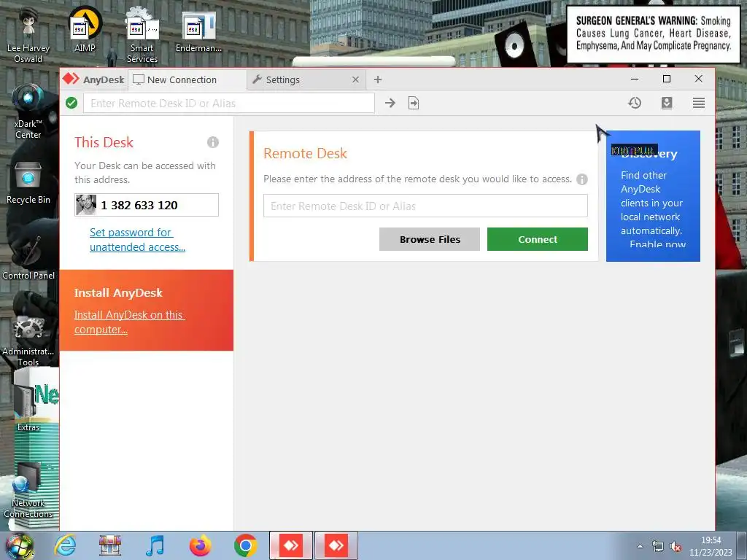
Task: Open the music note taskbar icon
Action: pyautogui.click(x=155, y=545)
